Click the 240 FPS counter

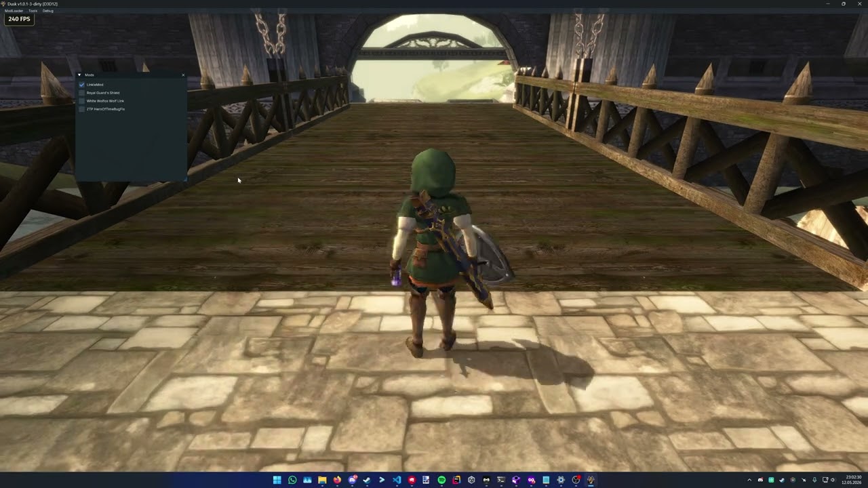(19, 19)
